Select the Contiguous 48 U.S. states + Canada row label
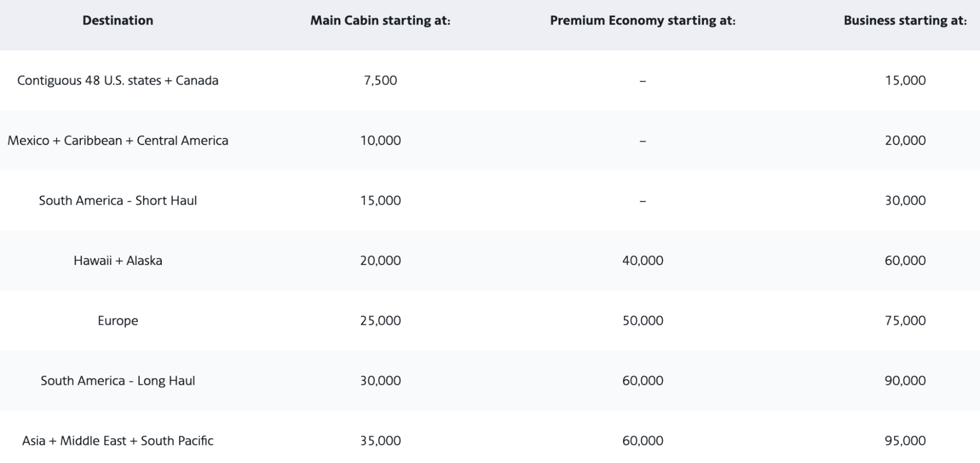 pos(118,80)
